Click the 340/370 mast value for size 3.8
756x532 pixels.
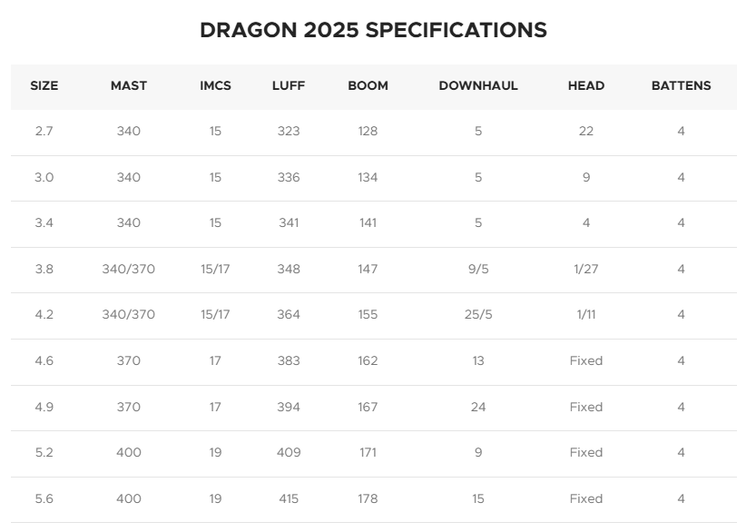click(129, 269)
